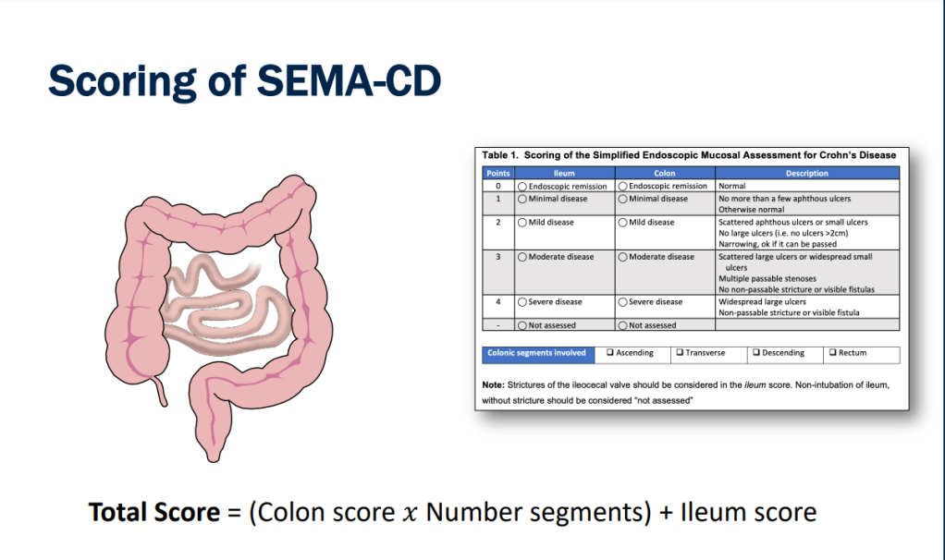945x560 pixels.
Task: Choose Colon Minimal disease option
Action: pos(622,199)
